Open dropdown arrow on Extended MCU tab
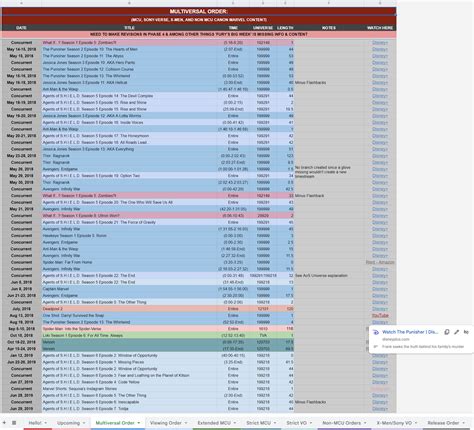Image resolution: width=474 pixels, height=430 pixels. (235, 423)
